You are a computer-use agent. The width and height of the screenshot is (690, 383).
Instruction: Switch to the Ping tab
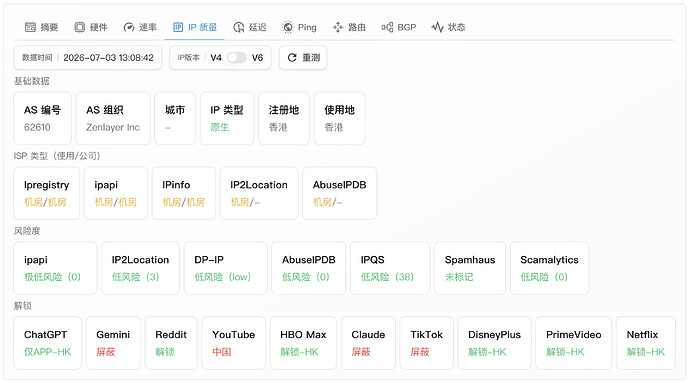pyautogui.click(x=299, y=27)
